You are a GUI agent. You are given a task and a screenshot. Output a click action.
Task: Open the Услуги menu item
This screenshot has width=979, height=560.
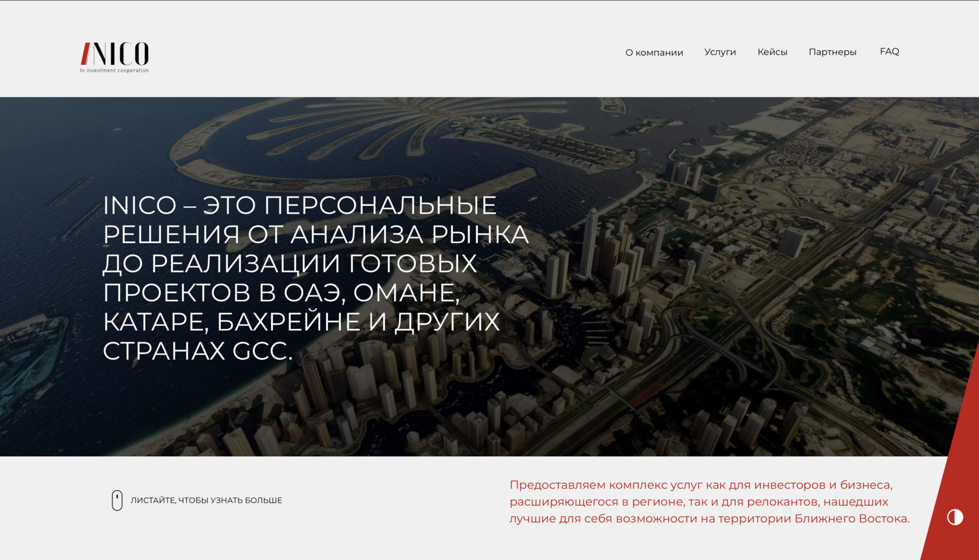(720, 52)
